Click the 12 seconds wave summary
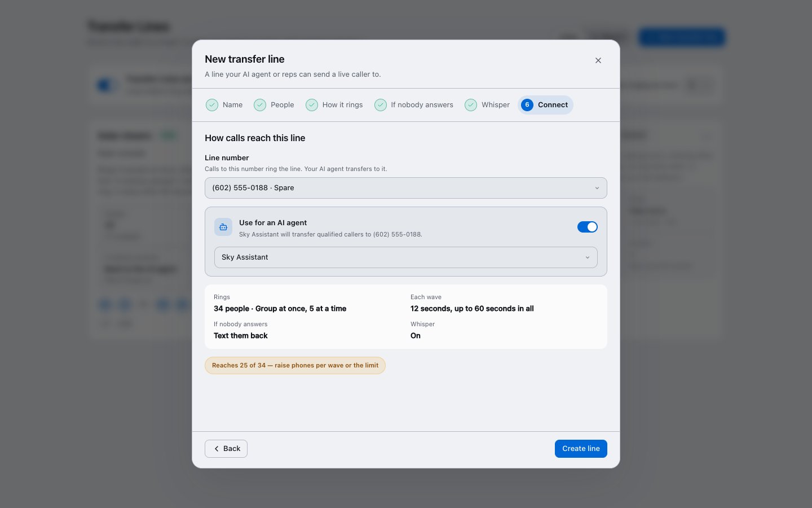812x508 pixels. 472,309
